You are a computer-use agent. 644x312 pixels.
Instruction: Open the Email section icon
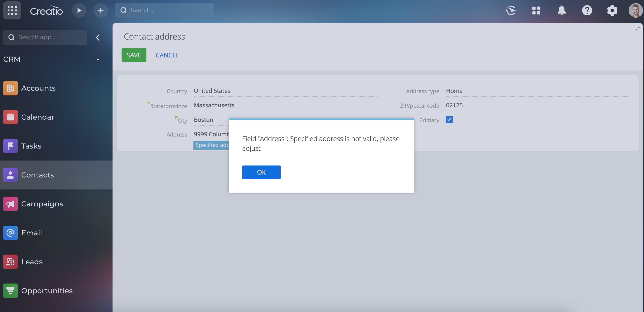coord(10,233)
